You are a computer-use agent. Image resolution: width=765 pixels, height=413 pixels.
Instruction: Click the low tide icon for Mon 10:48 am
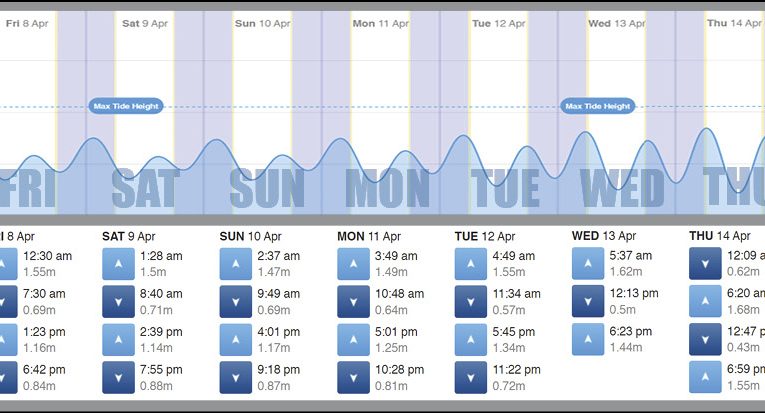tap(353, 302)
